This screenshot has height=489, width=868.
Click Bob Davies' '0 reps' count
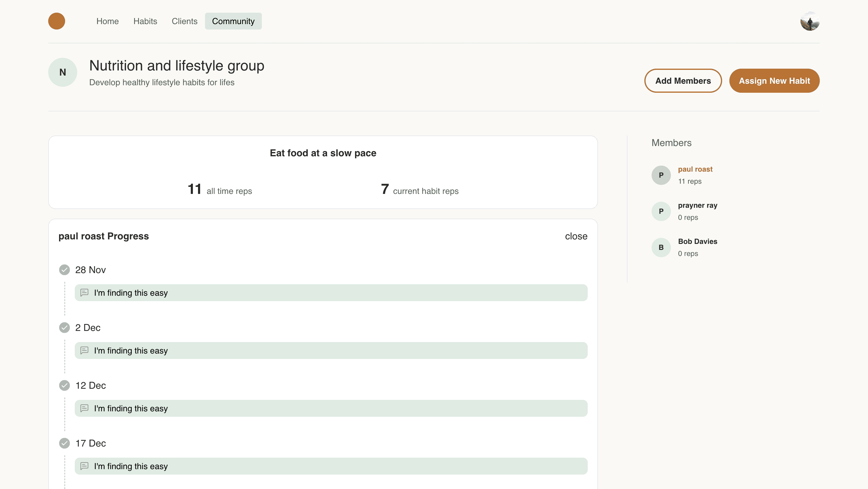tap(688, 254)
